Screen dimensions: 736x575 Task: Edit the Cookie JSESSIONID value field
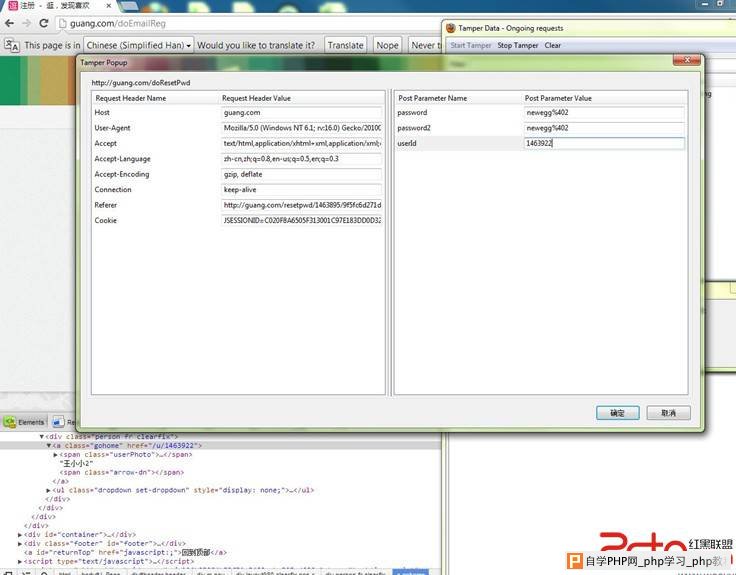[x=301, y=220]
